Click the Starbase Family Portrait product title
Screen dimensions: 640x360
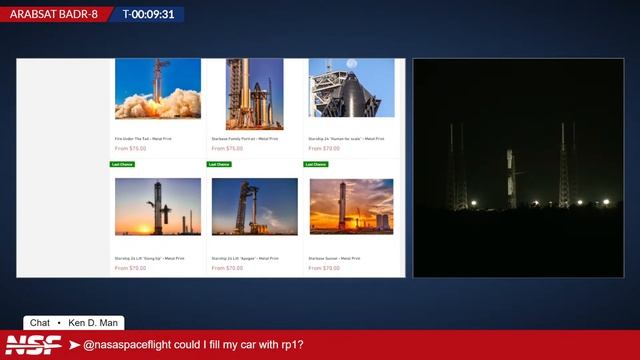pos(245,139)
